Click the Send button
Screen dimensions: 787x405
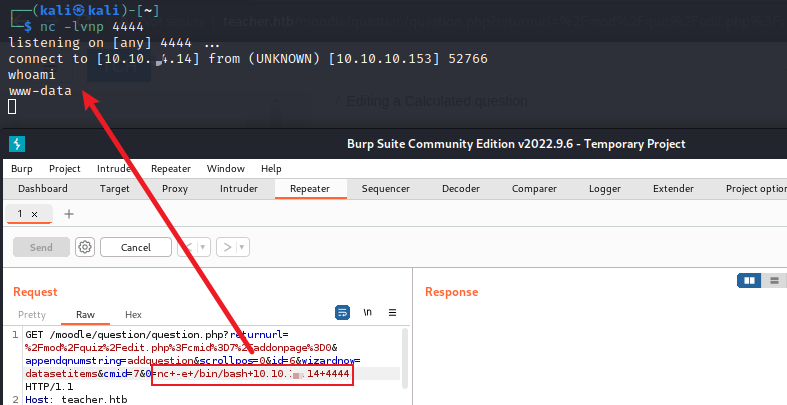41,247
